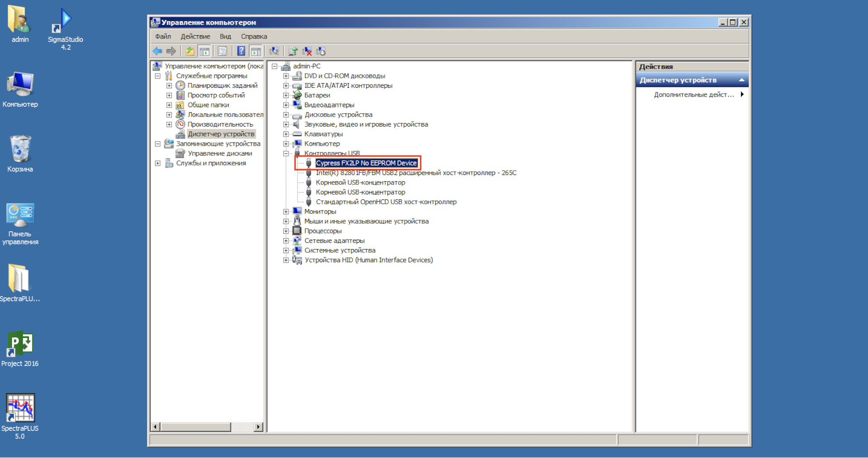
Task: Click Звуковые, видео и игровые устройства icon
Action: [297, 124]
